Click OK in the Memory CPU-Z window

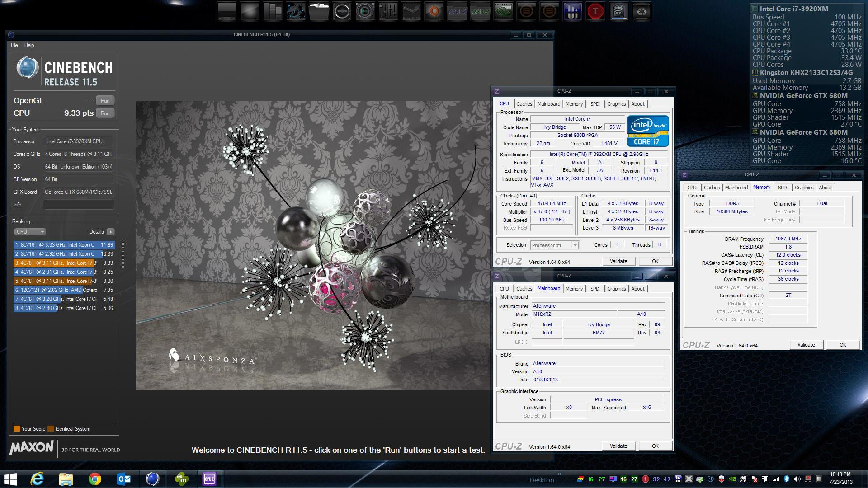(843, 345)
